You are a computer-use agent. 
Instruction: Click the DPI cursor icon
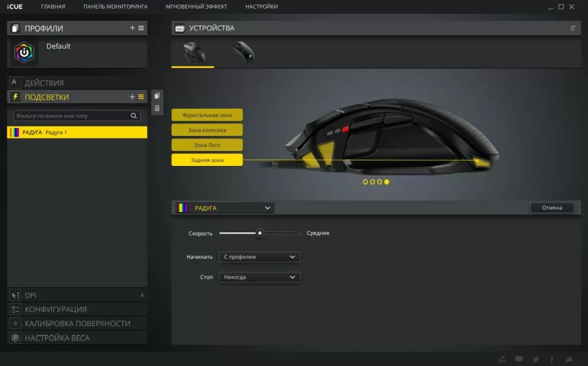click(x=15, y=295)
